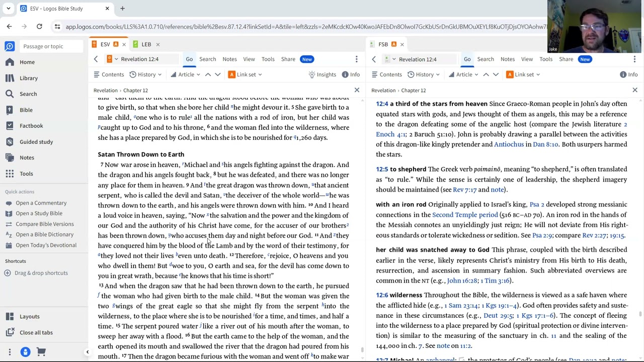Click the FSB panel vertical scrollbar thumb

640,314
